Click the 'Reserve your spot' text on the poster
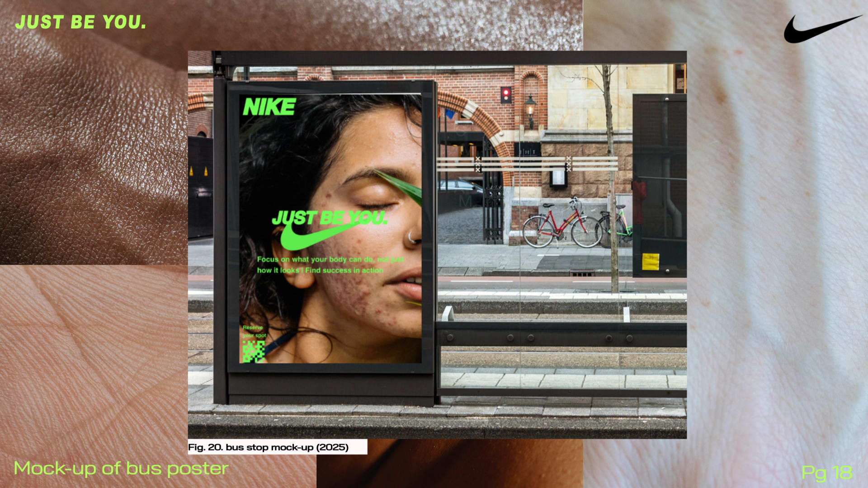 tap(254, 331)
